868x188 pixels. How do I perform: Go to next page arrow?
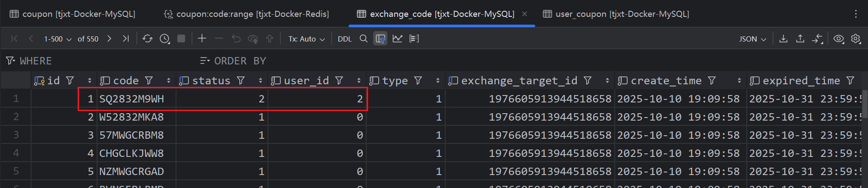(109, 38)
